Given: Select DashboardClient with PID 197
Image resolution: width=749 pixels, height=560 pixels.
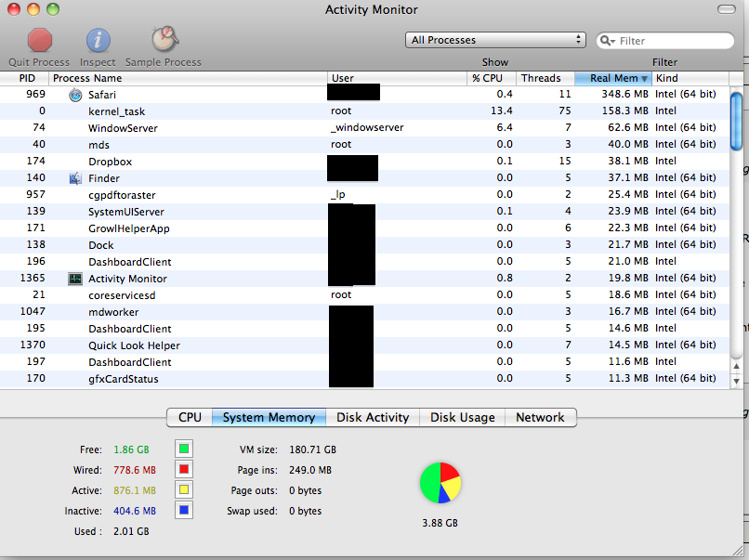Looking at the screenshot, I should coord(365,362).
